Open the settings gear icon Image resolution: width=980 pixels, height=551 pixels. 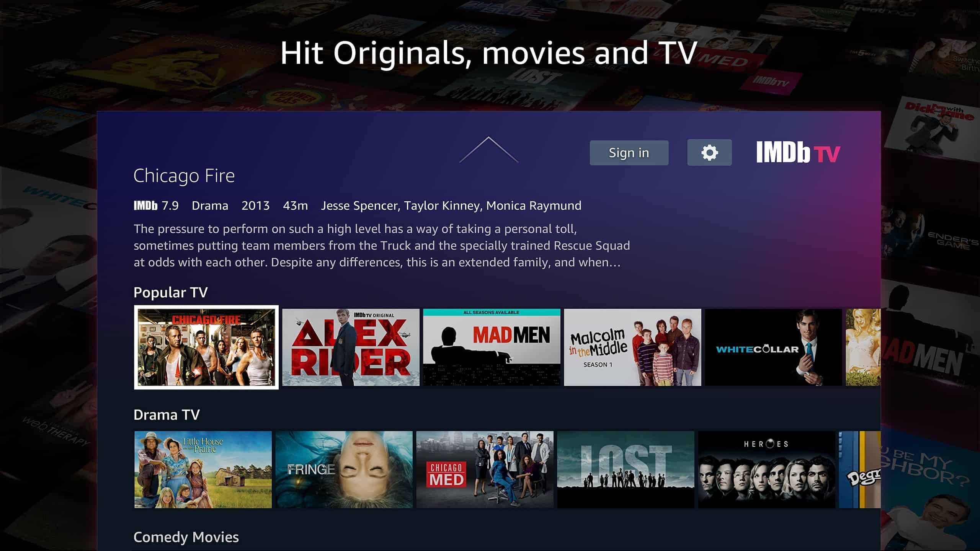709,153
